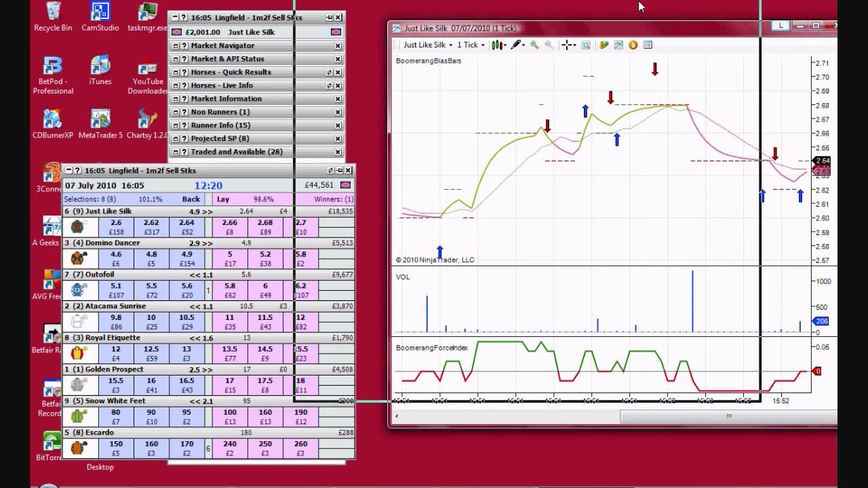868x488 pixels.
Task: Launch BetPod Professional from desktop
Action: pyautogui.click(x=53, y=75)
